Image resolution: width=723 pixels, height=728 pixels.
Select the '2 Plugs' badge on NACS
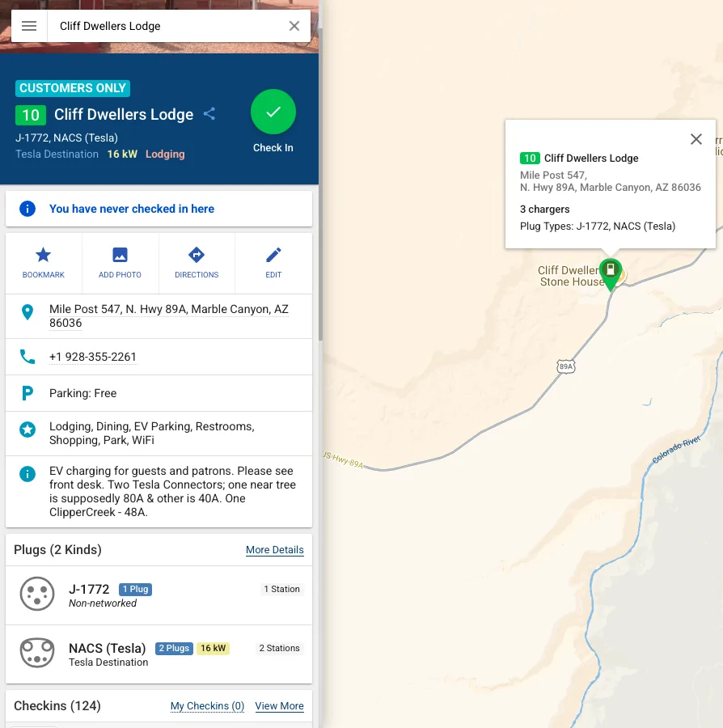pyautogui.click(x=174, y=648)
